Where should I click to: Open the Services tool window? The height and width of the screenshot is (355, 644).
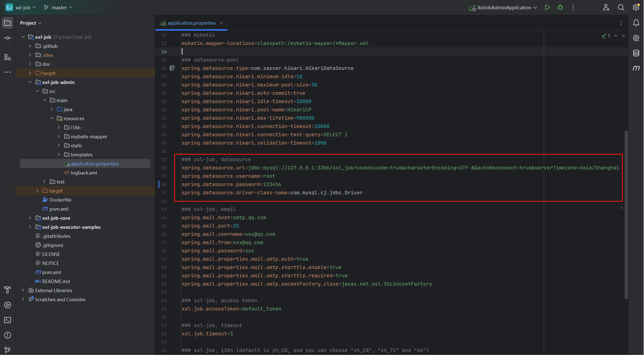tap(8, 305)
